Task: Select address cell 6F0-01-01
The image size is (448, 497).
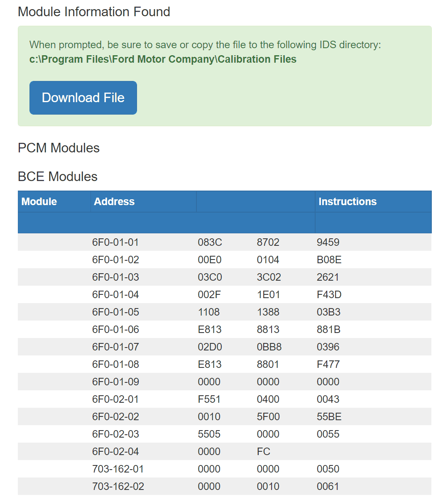Action: (115, 242)
